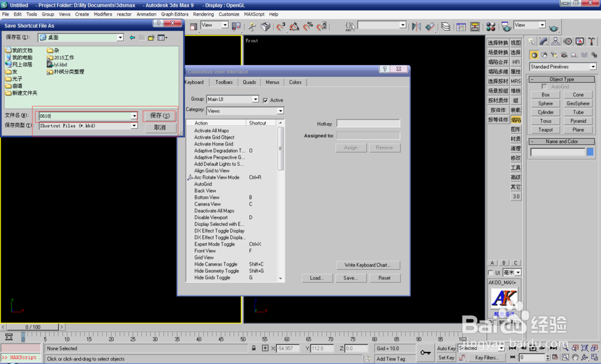
Task: Select the Cameras creation category
Action: point(564,55)
